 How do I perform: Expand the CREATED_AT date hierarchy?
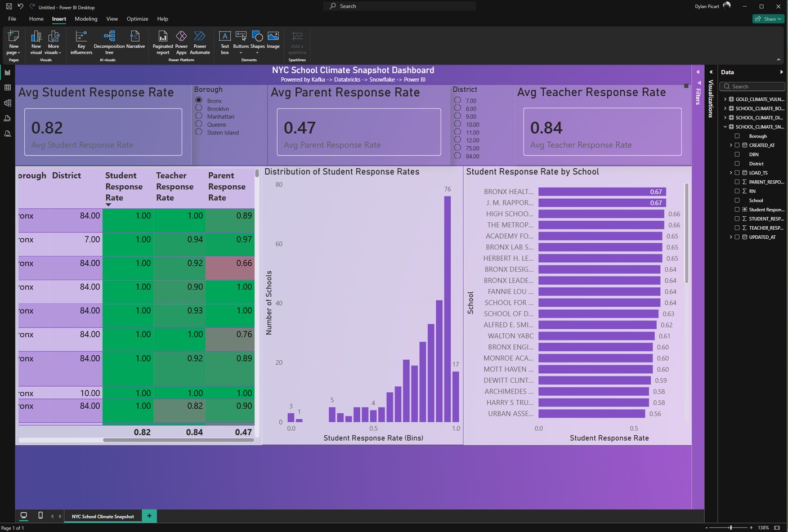(x=731, y=145)
